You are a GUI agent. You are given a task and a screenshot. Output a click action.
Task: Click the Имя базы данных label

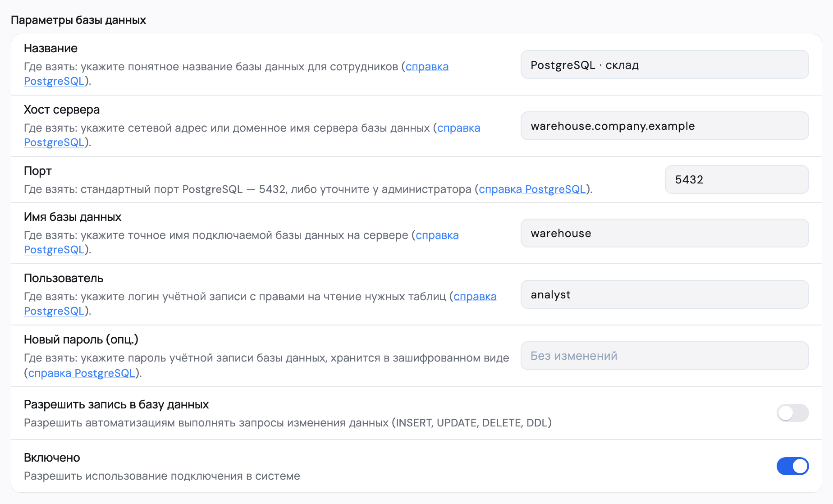point(73,217)
